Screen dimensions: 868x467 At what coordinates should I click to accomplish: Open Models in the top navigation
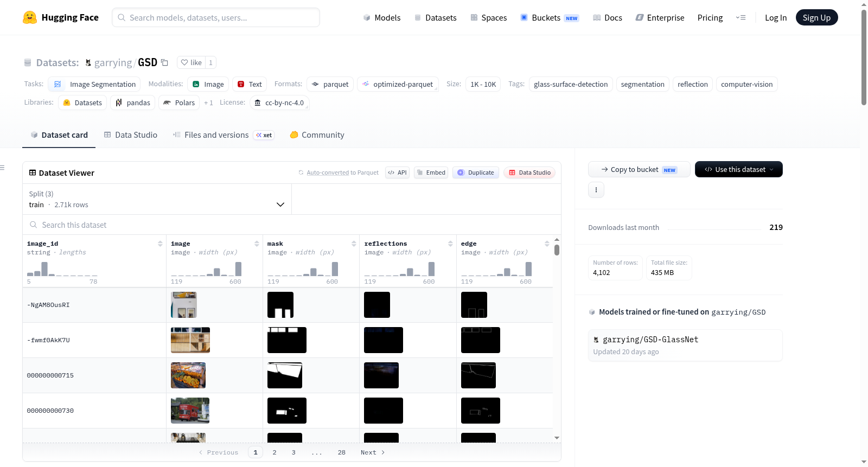382,17
